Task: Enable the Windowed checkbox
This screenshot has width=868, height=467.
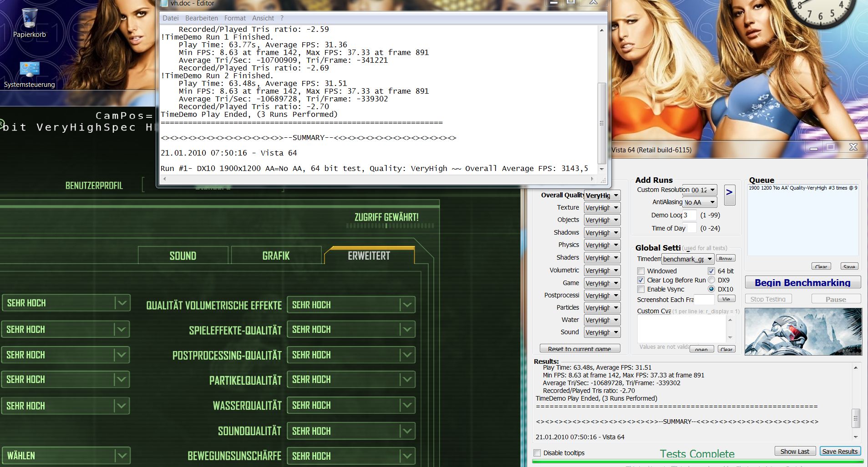Action: pyautogui.click(x=641, y=271)
